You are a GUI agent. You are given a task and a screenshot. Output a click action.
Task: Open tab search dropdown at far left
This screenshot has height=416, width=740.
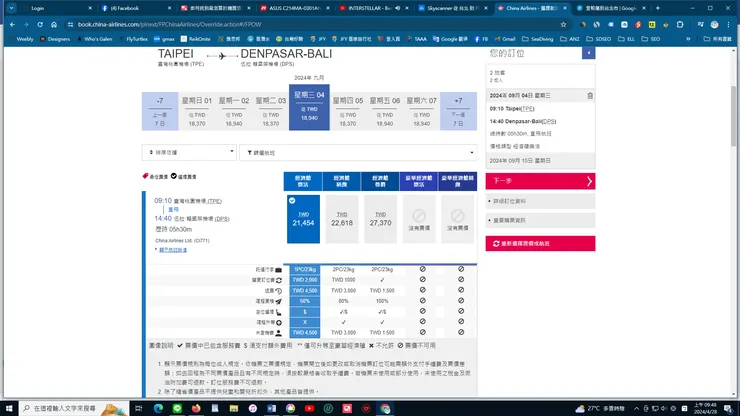pos(11,8)
